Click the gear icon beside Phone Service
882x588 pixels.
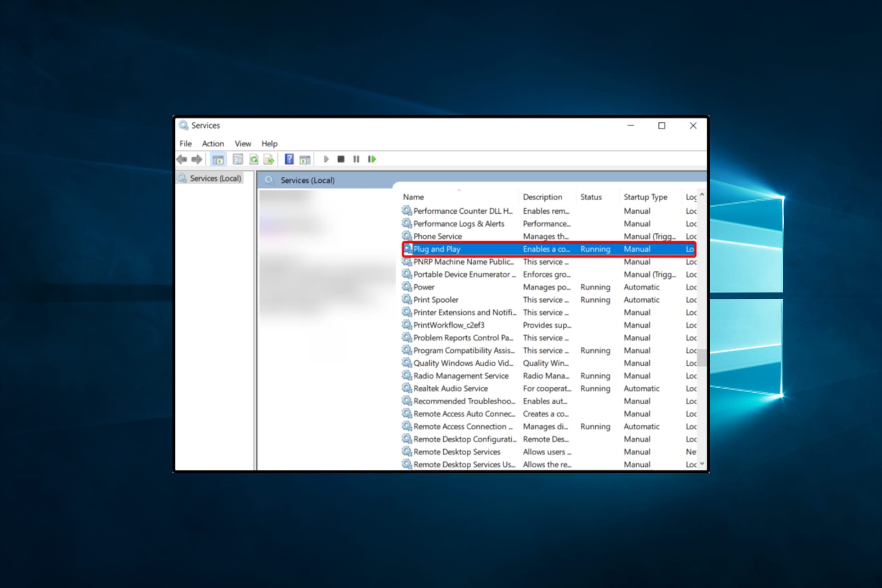(x=407, y=236)
